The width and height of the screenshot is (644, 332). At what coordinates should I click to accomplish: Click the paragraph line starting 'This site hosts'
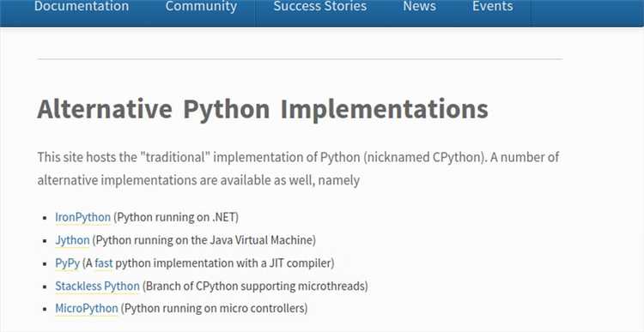pos(298,157)
